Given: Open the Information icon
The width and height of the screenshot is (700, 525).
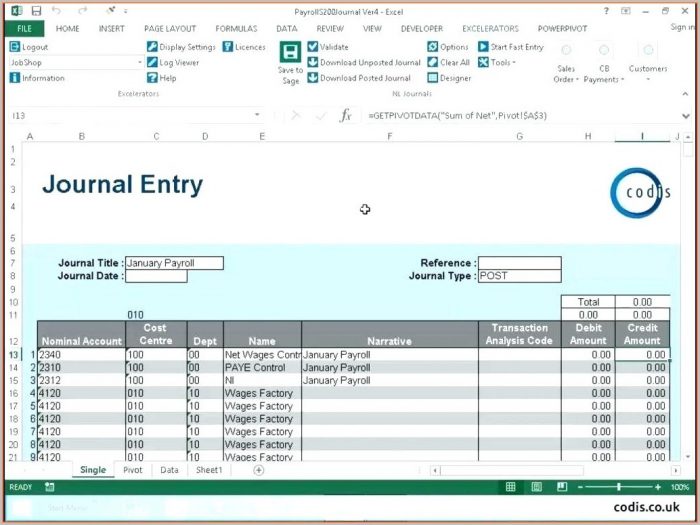Looking at the screenshot, I should click(x=15, y=78).
